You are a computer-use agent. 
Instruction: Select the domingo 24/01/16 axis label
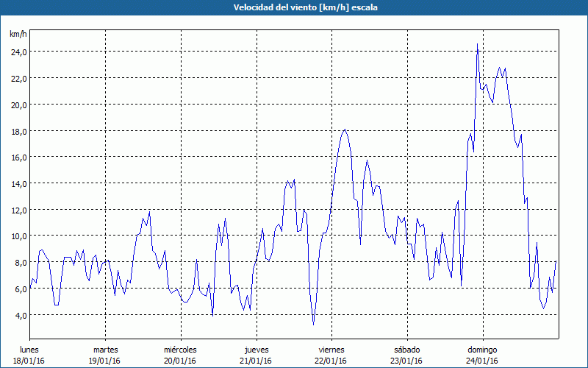click(x=481, y=355)
